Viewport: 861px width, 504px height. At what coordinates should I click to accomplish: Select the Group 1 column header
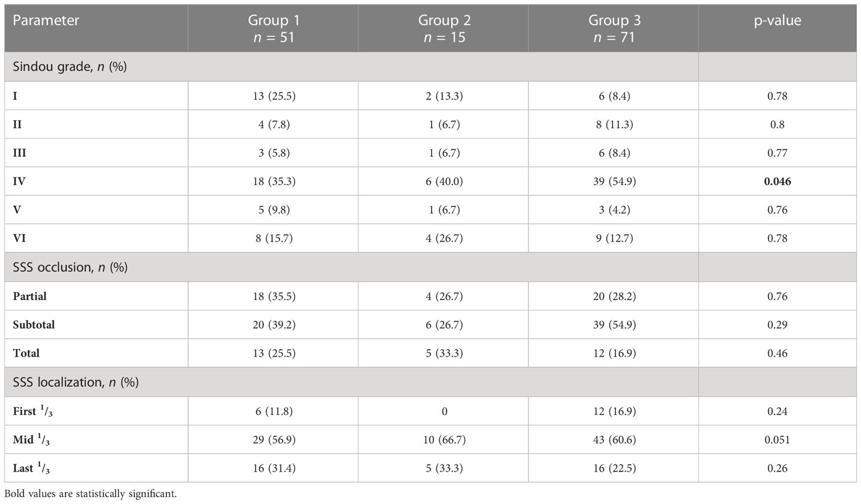coord(273,28)
